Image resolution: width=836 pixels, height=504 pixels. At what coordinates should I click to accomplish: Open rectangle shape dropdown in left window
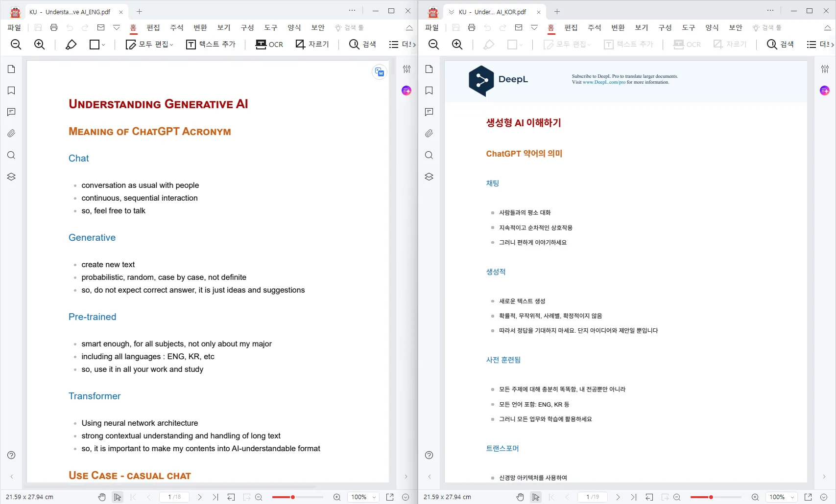(x=97, y=45)
